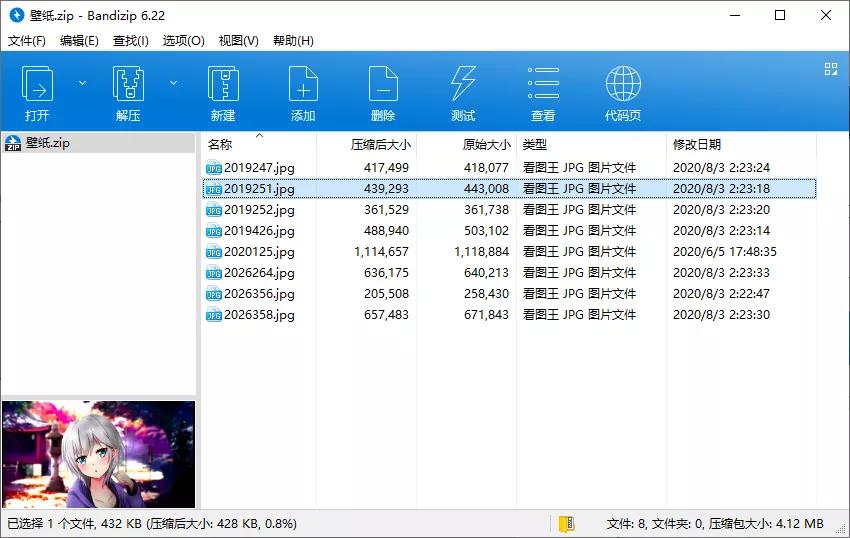Select file name 2019426.jpg
This screenshot has width=850, height=538.
click(x=259, y=231)
